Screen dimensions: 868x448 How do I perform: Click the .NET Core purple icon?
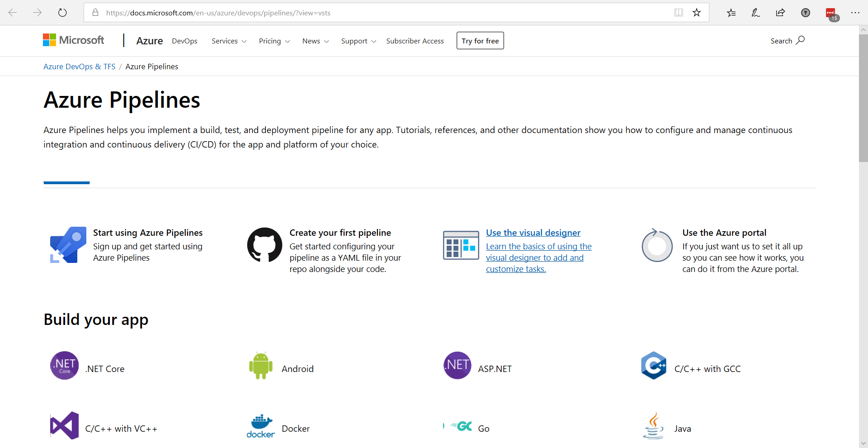[65, 366]
